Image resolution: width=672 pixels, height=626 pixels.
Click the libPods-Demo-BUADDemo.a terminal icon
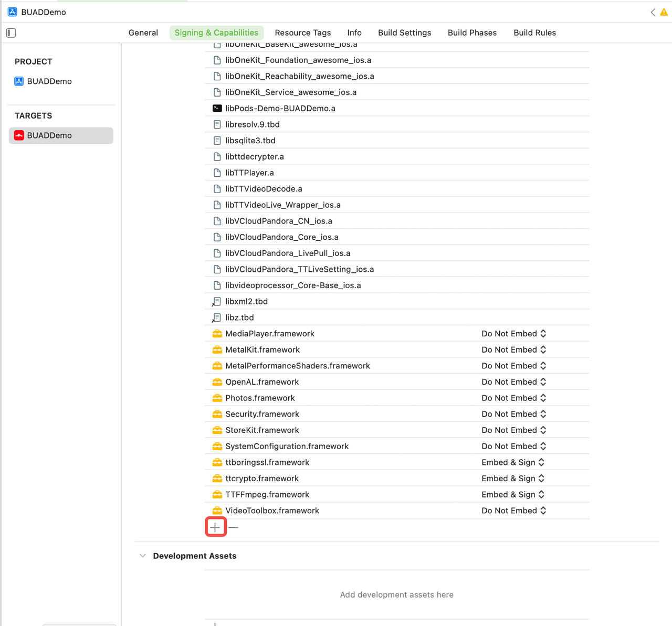point(217,108)
